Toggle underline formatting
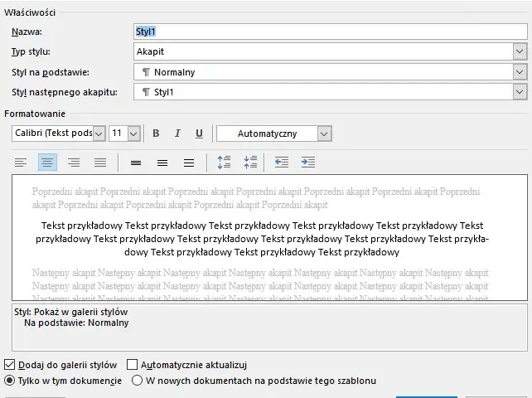Viewport: 532px width, 398px height. [199, 133]
